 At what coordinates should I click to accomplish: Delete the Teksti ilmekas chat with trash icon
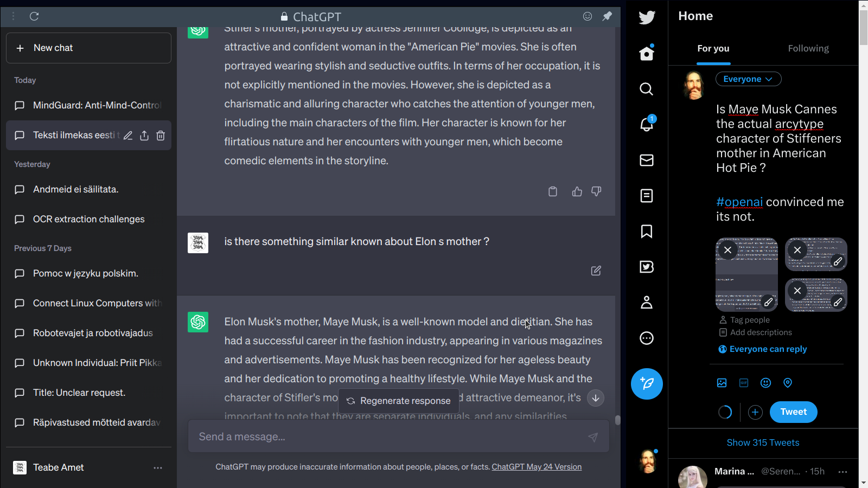pyautogui.click(x=161, y=136)
